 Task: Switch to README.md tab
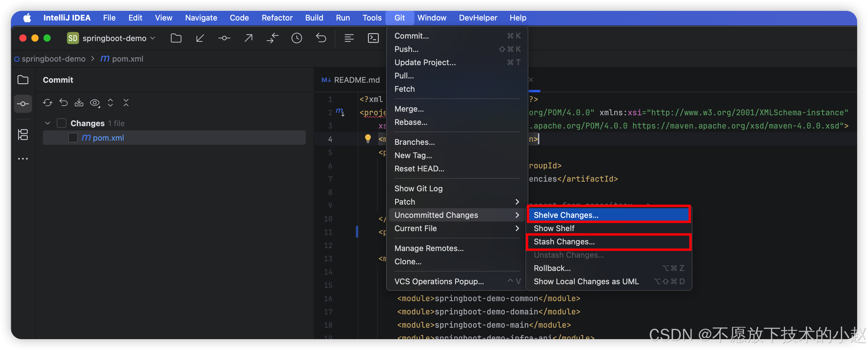coord(351,80)
